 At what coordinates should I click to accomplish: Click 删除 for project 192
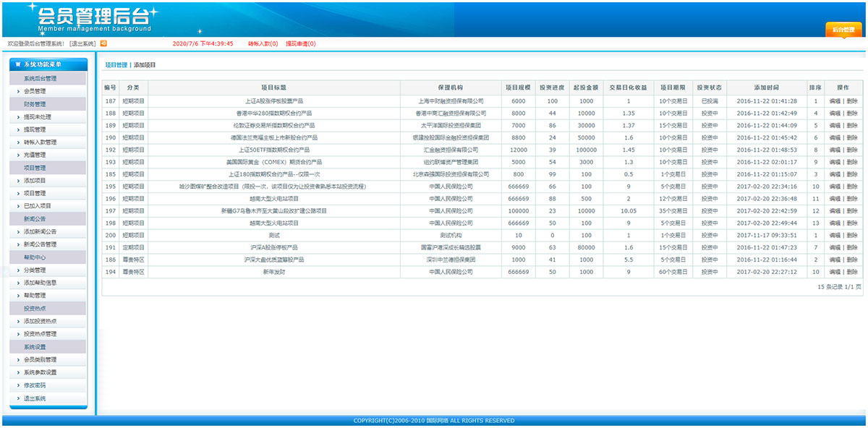(852, 150)
